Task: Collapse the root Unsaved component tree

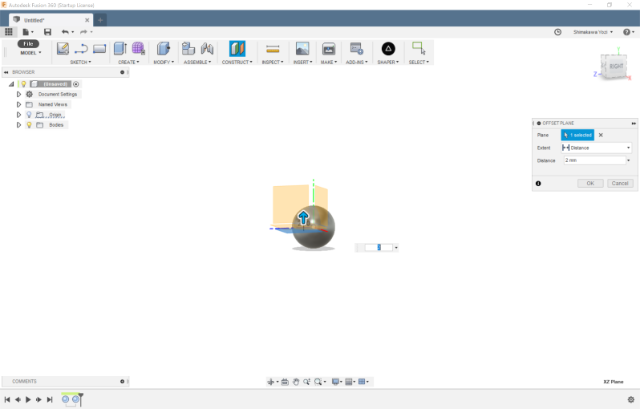Action: pos(11,84)
